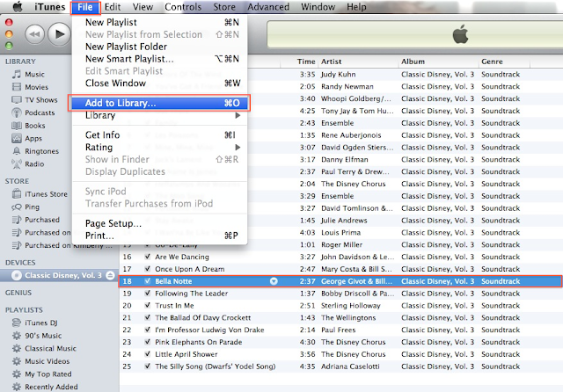Open the iTunes DJ playlist
Image resolution: width=563 pixels, height=392 pixels.
coord(41,323)
